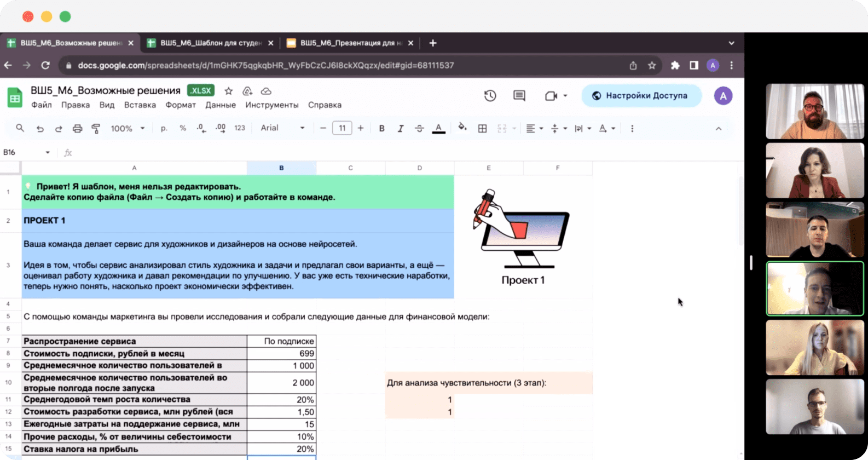This screenshot has width=868, height=460.
Task: Click the Настройки Доступа button
Action: click(x=641, y=96)
